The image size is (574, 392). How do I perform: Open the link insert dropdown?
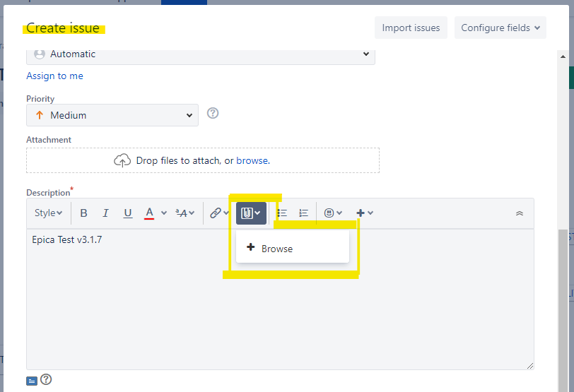point(219,213)
